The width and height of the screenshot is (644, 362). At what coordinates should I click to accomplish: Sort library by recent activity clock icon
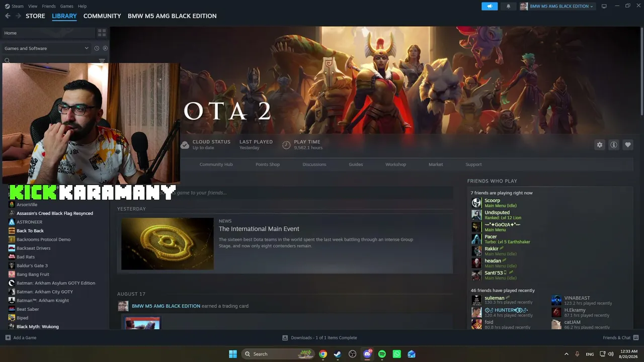[x=97, y=48]
